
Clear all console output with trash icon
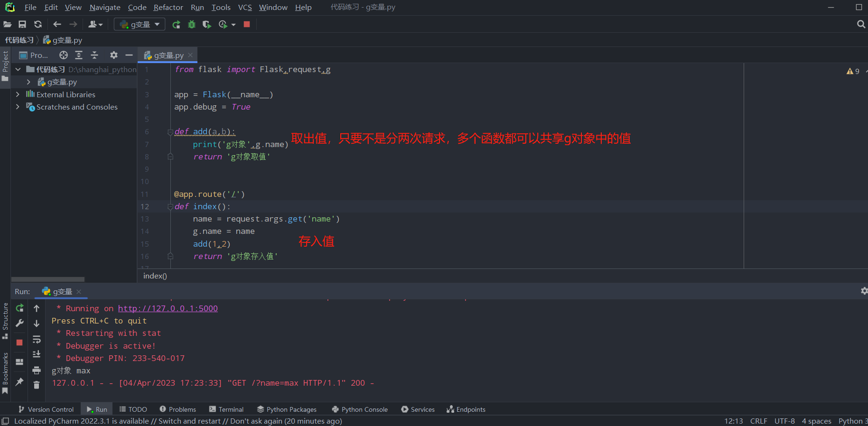coord(37,385)
